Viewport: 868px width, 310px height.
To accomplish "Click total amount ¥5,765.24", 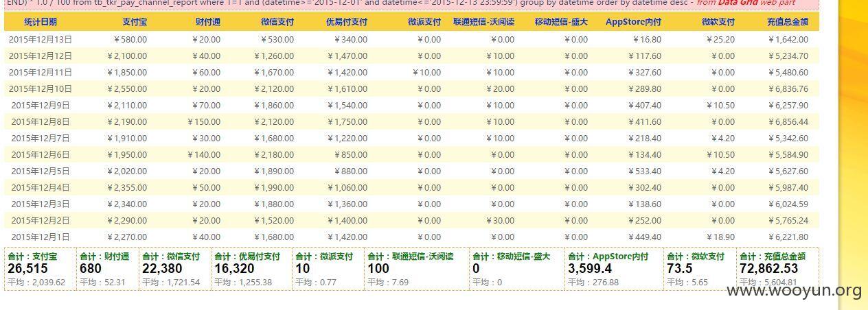I will pos(788,221).
